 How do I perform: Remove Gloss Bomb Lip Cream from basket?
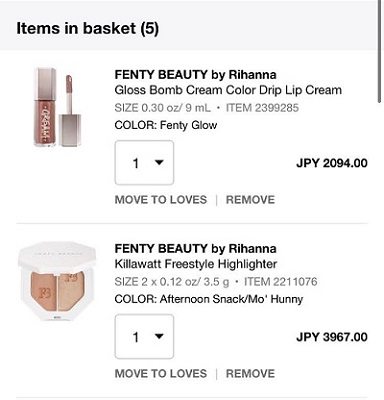[x=250, y=200]
